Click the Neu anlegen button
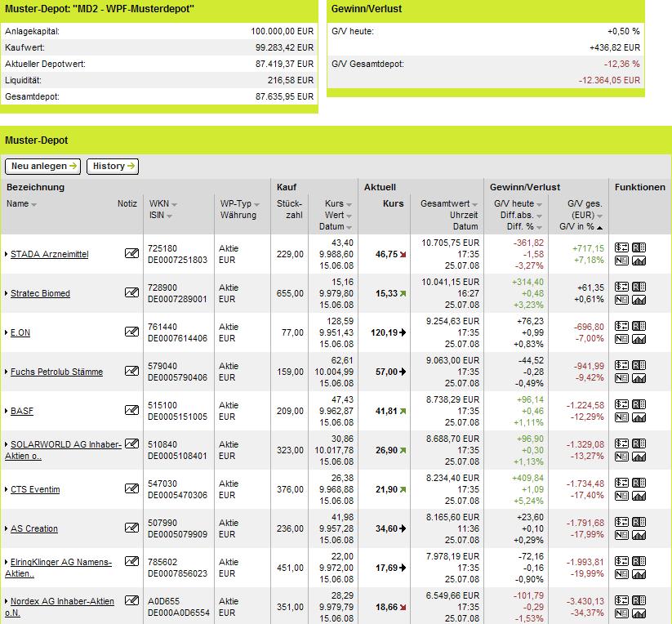Image resolution: width=672 pixels, height=624 pixels. coord(42,167)
